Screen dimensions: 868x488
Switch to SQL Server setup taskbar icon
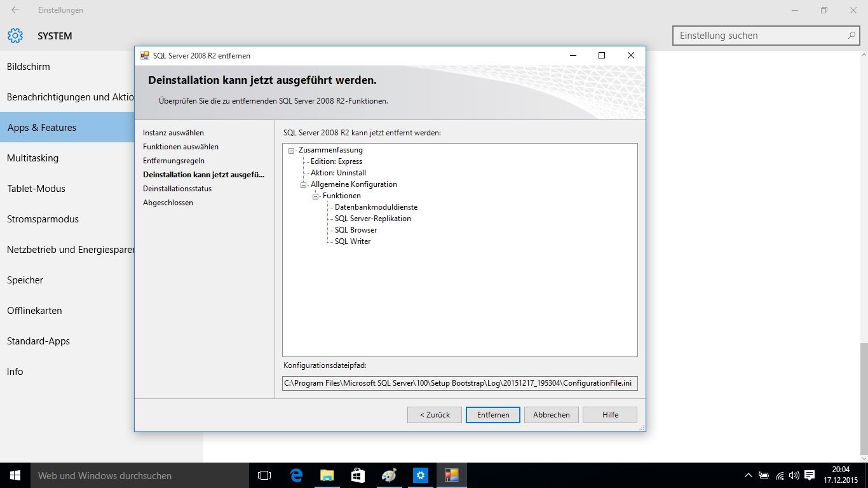coord(451,475)
